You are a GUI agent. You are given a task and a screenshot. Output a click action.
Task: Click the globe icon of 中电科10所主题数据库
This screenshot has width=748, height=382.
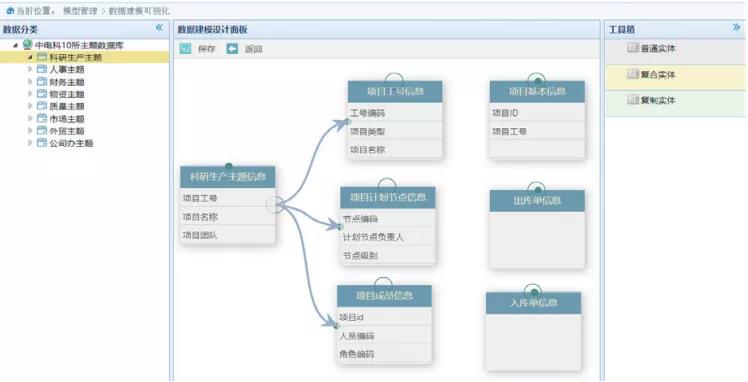point(27,45)
